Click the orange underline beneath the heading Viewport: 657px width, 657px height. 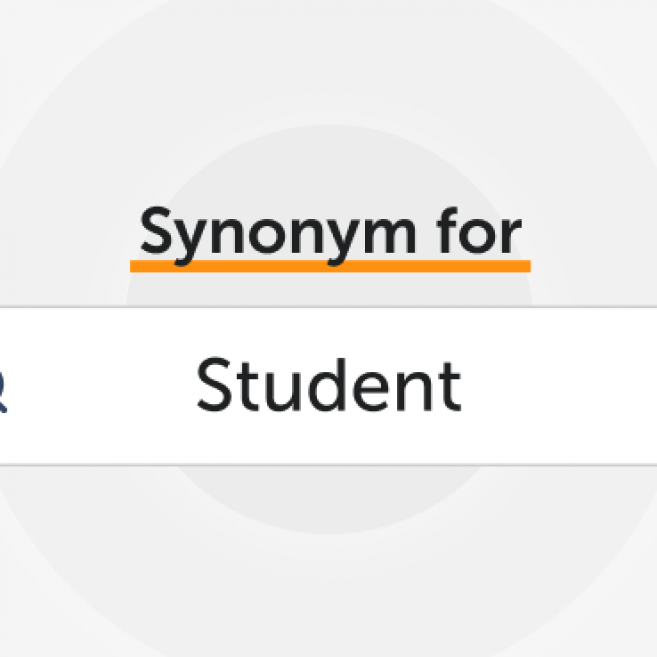tap(330, 266)
